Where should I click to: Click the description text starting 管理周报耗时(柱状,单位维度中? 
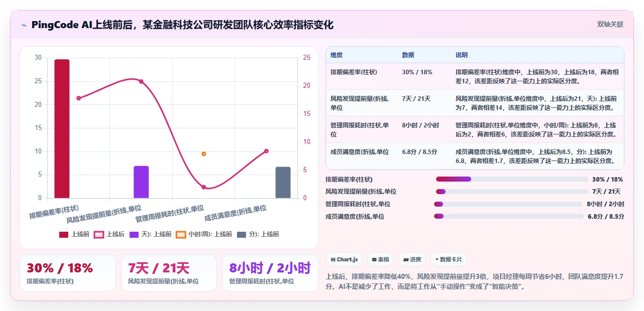(536, 130)
